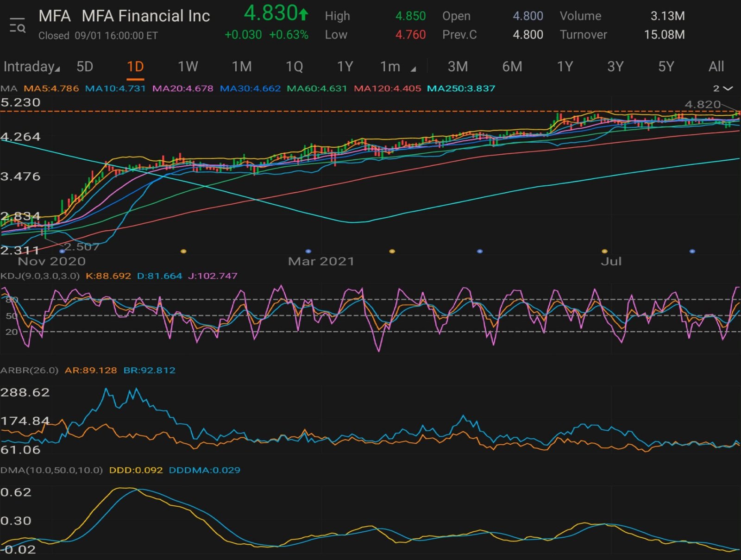Show the All time range
The image size is (741, 560).
coord(716,66)
